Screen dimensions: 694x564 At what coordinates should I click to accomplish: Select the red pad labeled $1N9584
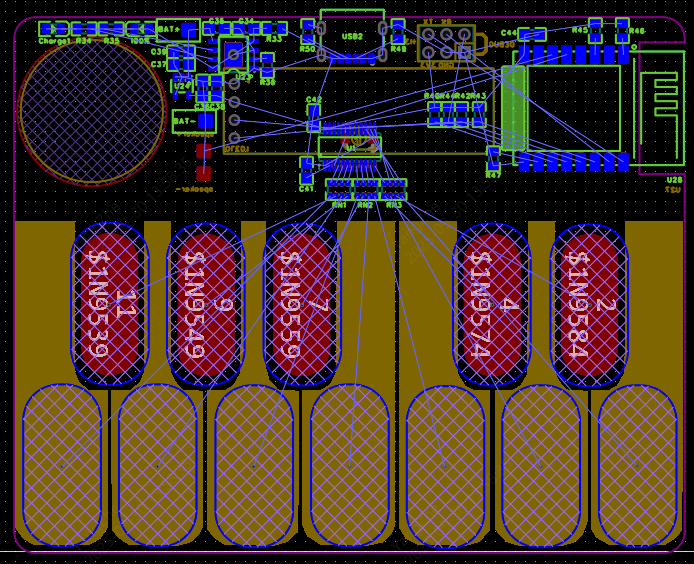[x=589, y=305]
